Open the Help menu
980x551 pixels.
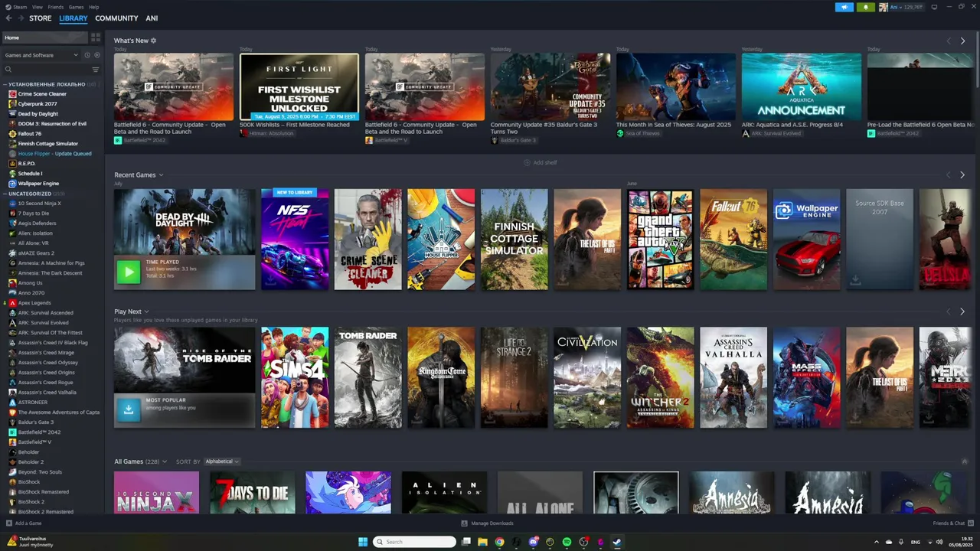tap(93, 7)
